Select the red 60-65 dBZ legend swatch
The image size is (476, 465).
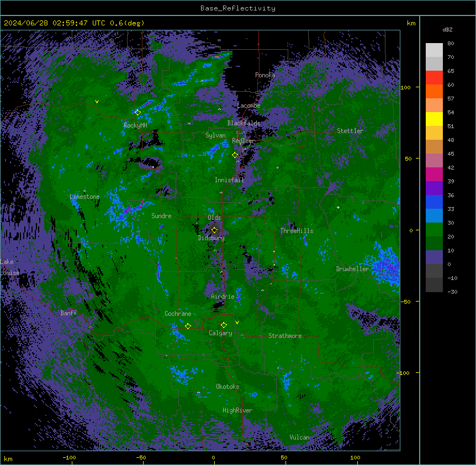click(434, 78)
